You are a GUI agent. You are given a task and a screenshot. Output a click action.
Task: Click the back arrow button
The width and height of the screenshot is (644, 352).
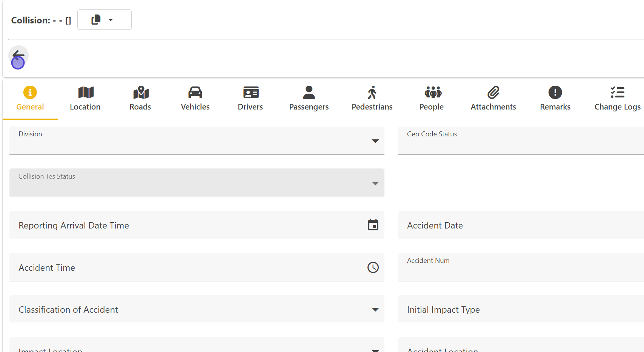pyautogui.click(x=18, y=56)
